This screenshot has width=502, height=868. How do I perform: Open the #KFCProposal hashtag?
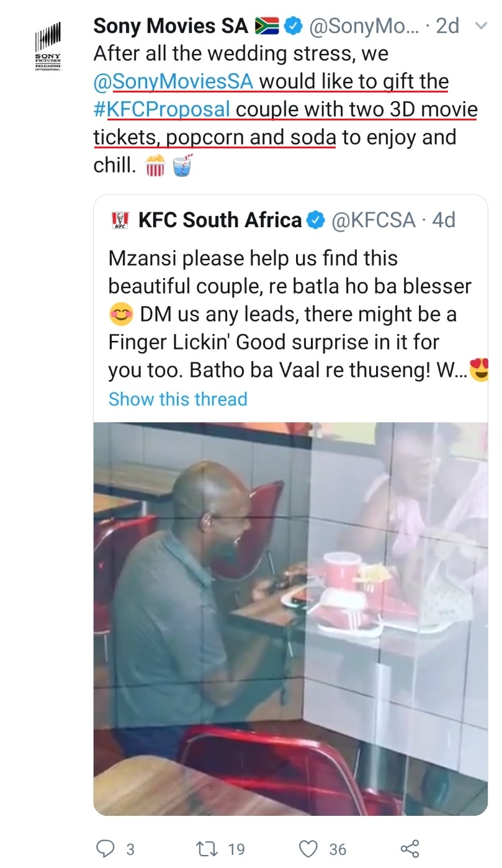(163, 109)
